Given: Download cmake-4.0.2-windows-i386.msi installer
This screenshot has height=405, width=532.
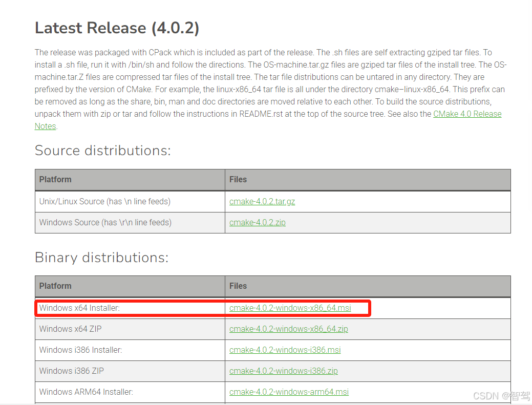Looking at the screenshot, I should click(x=285, y=350).
